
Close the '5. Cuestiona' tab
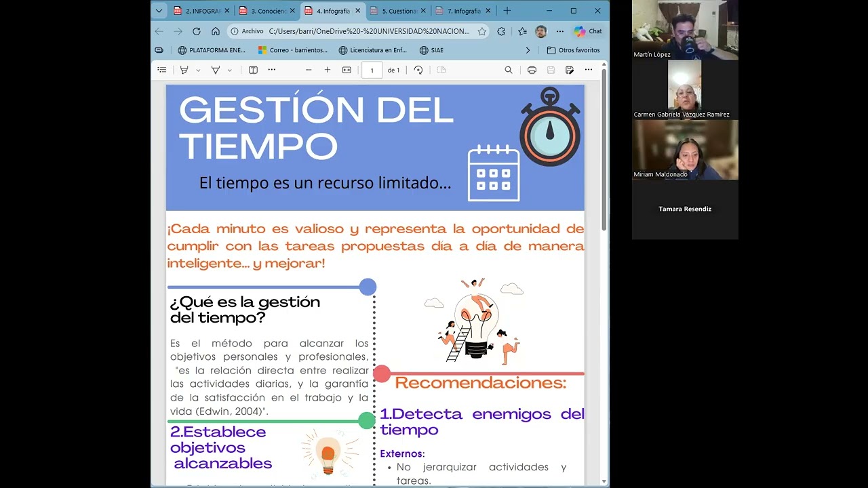pyautogui.click(x=423, y=11)
